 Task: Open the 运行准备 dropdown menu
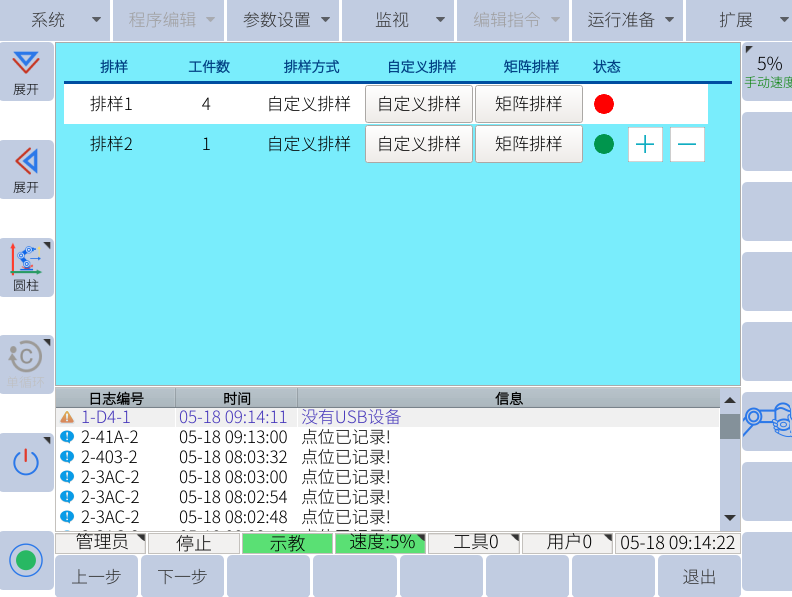(628, 20)
